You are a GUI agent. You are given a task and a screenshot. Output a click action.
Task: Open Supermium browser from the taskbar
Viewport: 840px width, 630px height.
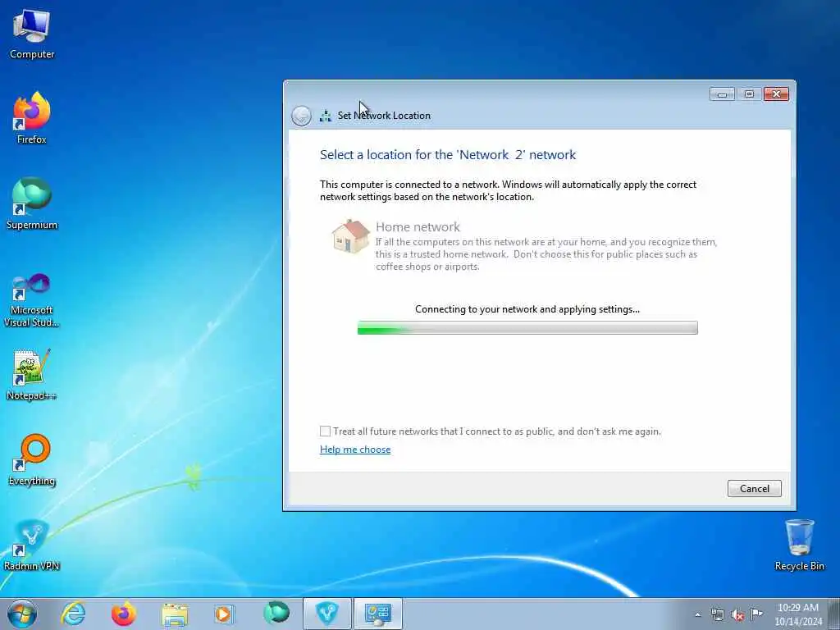276,613
